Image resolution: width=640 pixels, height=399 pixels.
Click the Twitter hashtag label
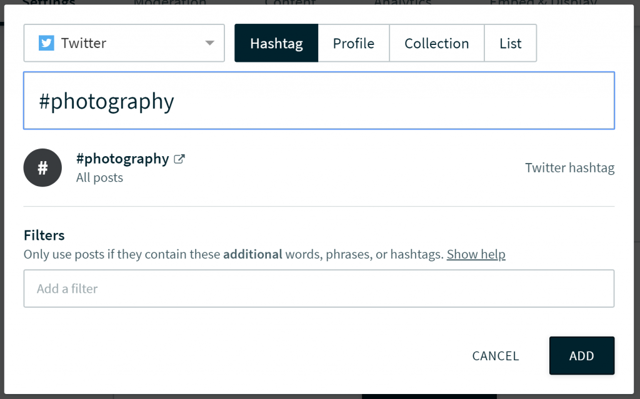point(570,168)
